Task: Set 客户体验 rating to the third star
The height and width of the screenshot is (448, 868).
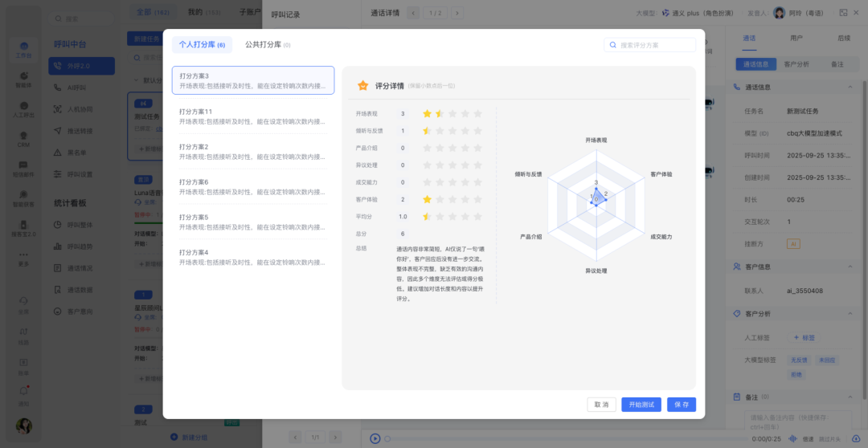Action: [452, 199]
